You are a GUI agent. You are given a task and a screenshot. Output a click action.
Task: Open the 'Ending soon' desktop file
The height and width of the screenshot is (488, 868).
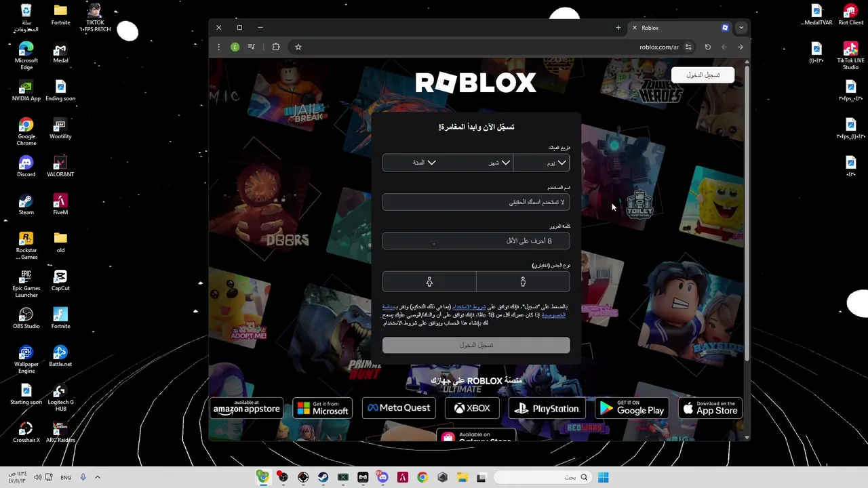(x=60, y=91)
